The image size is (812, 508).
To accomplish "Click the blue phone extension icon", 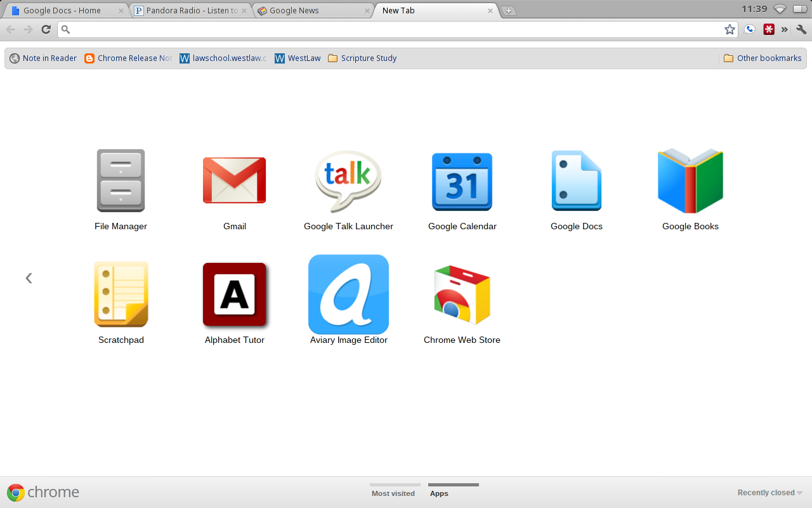I will coord(749,29).
